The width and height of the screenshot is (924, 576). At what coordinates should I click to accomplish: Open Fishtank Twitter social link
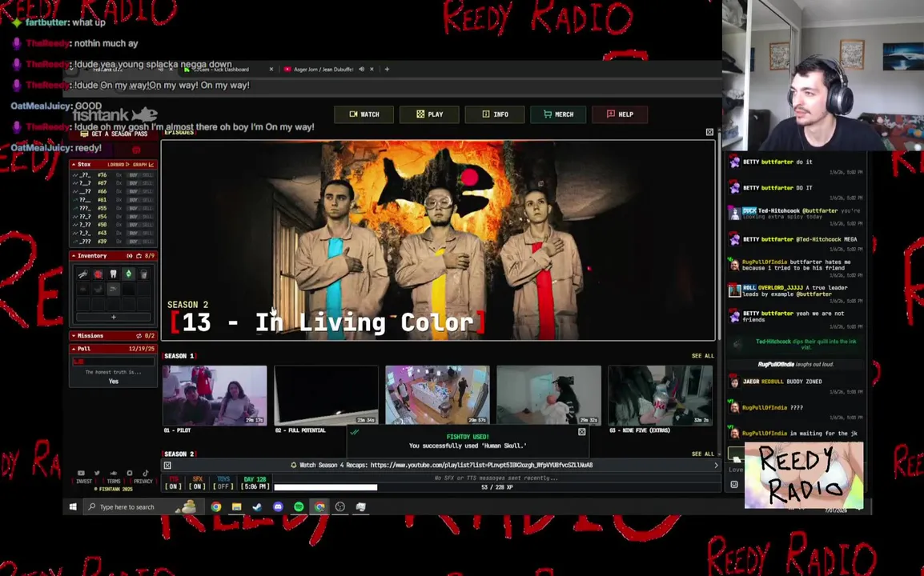tap(97, 473)
